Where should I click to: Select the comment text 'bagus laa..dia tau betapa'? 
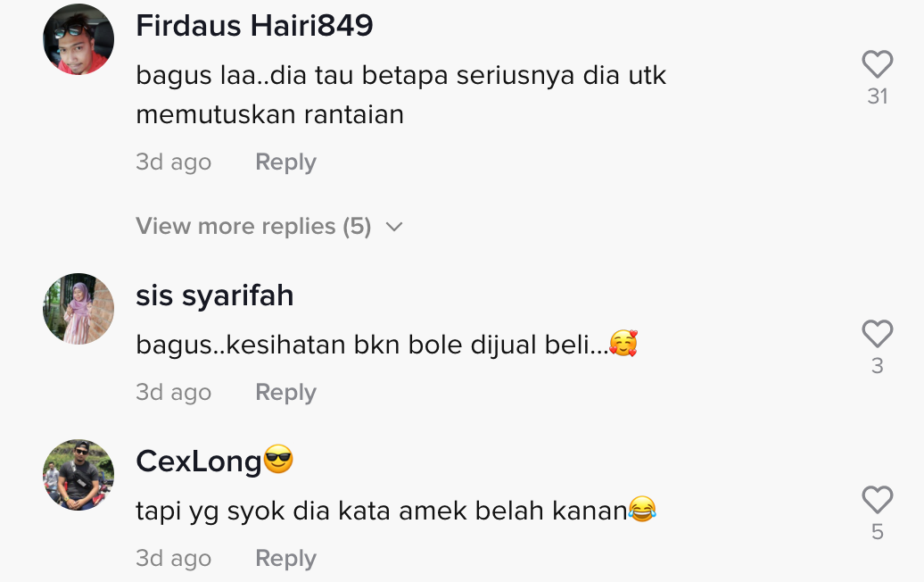coord(293,76)
